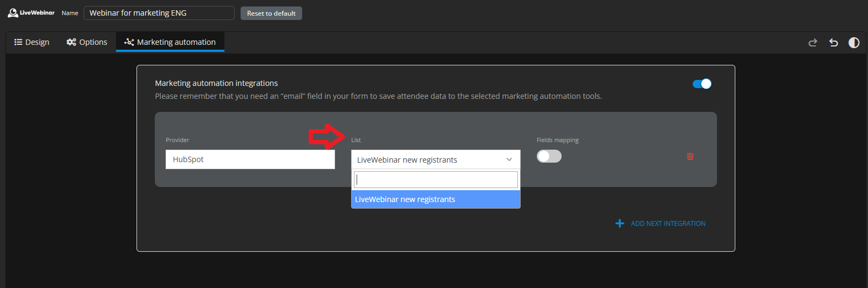Disable Marketing automation integrations switch
Image resolution: width=868 pixels, height=288 pixels.
coord(702,84)
